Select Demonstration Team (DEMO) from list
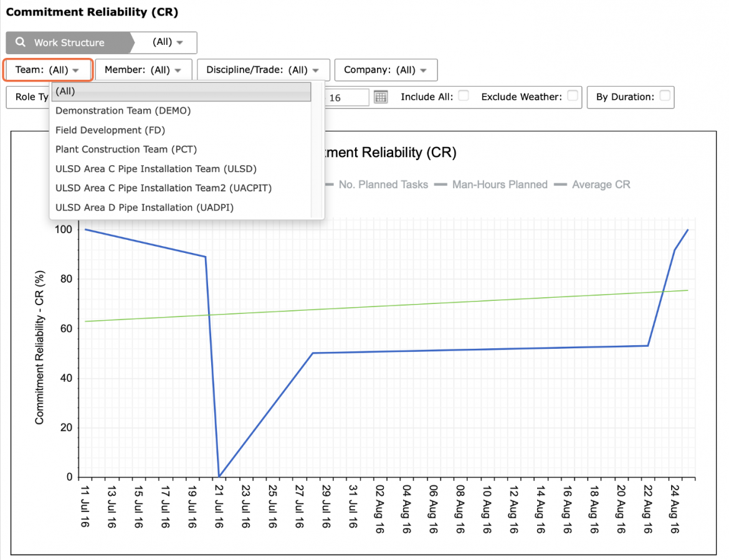The height and width of the screenshot is (560, 729). click(123, 111)
